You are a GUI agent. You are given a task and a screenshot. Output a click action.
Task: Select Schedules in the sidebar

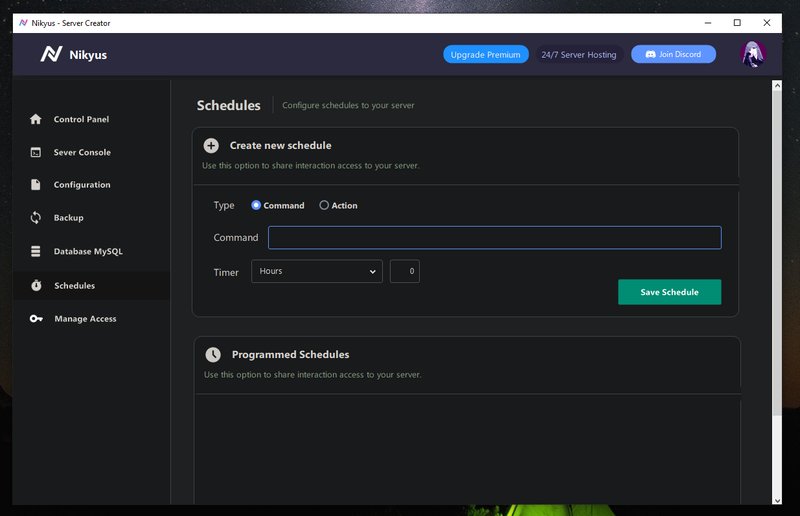pyautogui.click(x=92, y=285)
